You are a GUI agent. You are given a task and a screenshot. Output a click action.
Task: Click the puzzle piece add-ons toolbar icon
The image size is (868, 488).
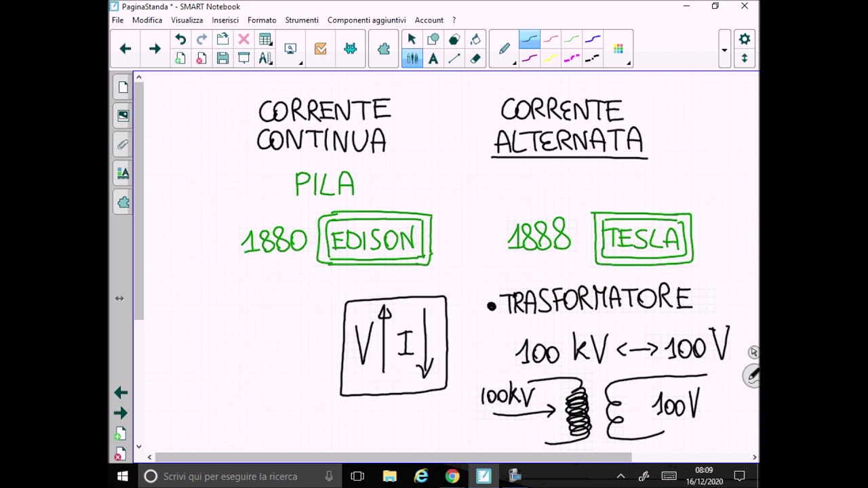pos(384,49)
